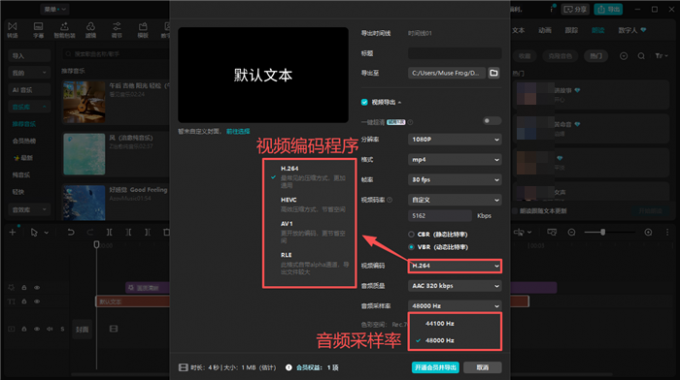
Task: Select the 44100 Hz sample rate option
Action: pyautogui.click(x=454, y=324)
